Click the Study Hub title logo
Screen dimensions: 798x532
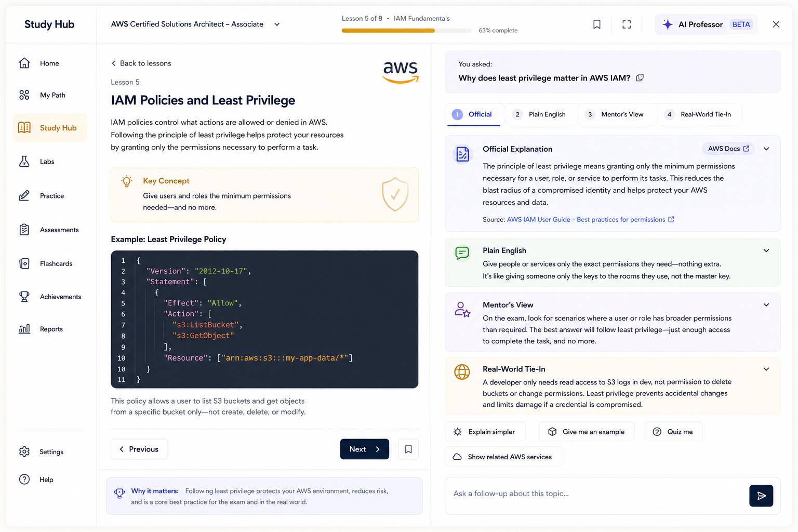pos(49,24)
